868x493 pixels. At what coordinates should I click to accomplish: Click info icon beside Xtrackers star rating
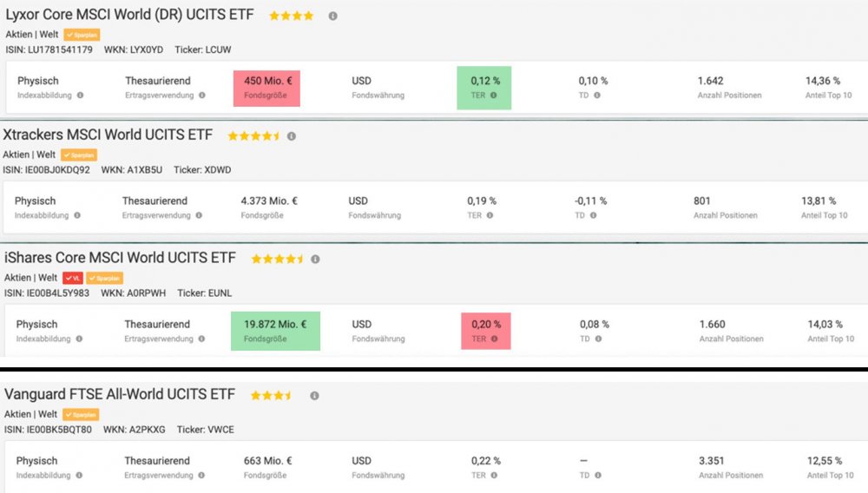tap(292, 136)
